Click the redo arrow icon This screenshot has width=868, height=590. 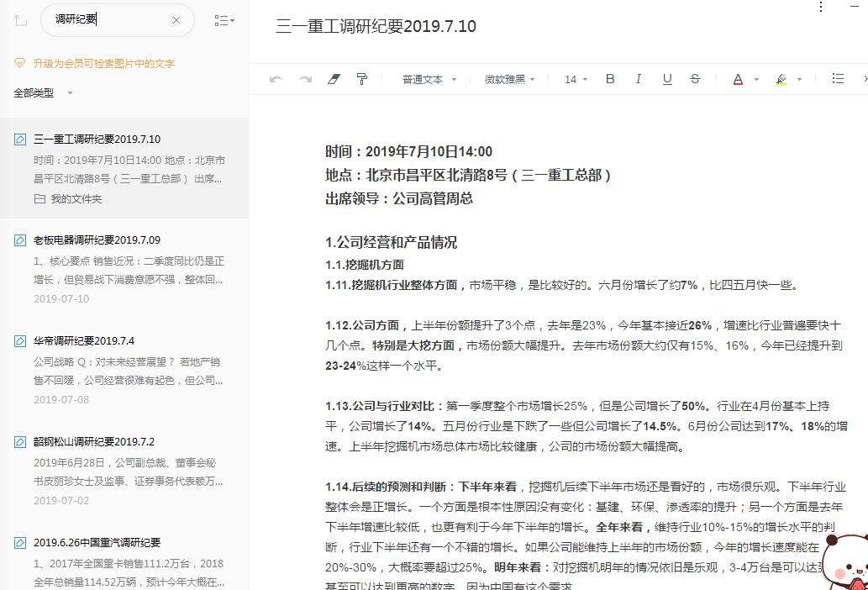point(304,78)
